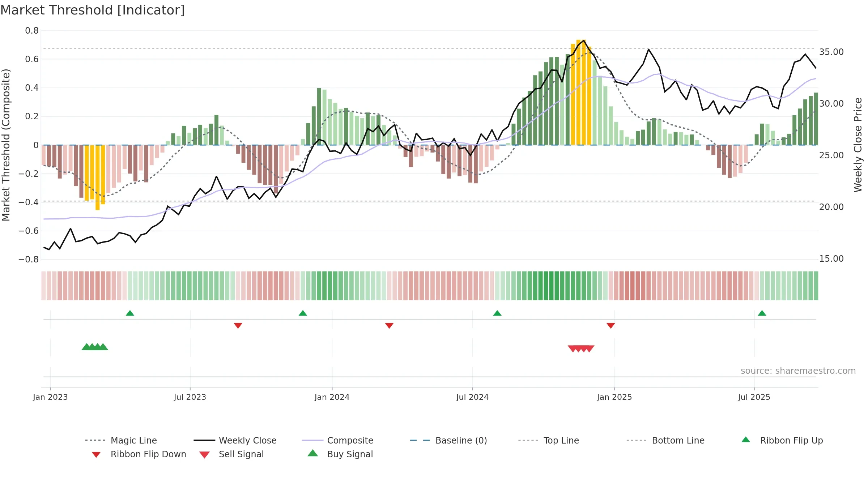The width and height of the screenshot is (868, 488).
Task: Click the source: sharemaestro.com text
Action: 798,371
